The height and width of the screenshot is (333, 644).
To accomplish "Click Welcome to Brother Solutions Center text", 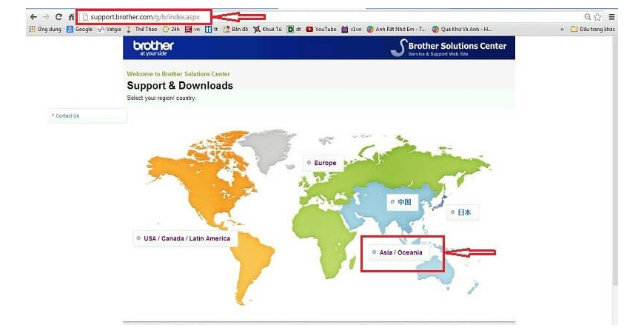I will [178, 74].
